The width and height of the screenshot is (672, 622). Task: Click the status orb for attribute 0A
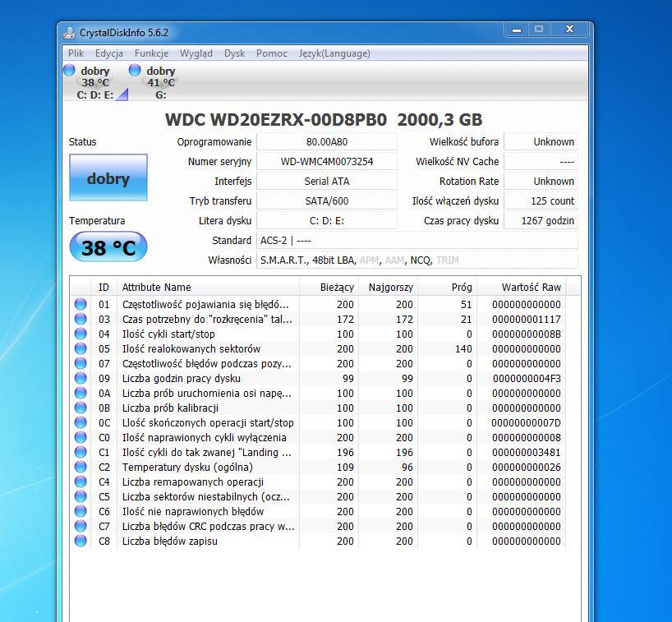click(x=81, y=393)
